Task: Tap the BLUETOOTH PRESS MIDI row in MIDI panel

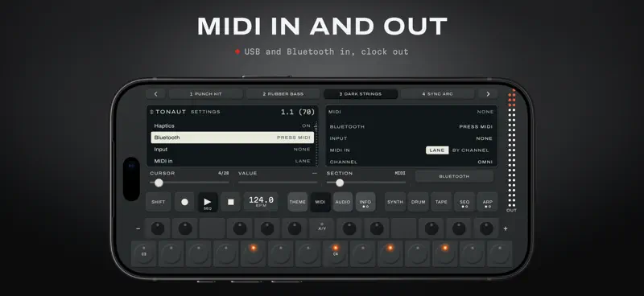Action: pos(411,127)
